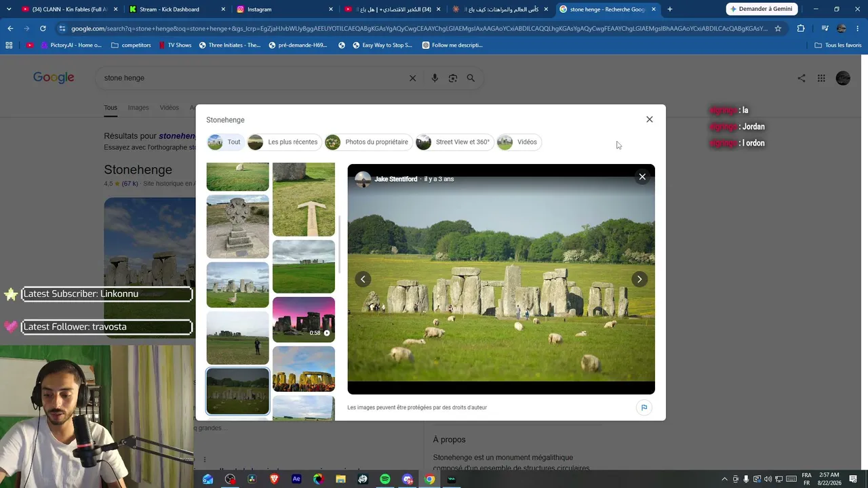Select the Les plus récentes filter

tap(283, 142)
